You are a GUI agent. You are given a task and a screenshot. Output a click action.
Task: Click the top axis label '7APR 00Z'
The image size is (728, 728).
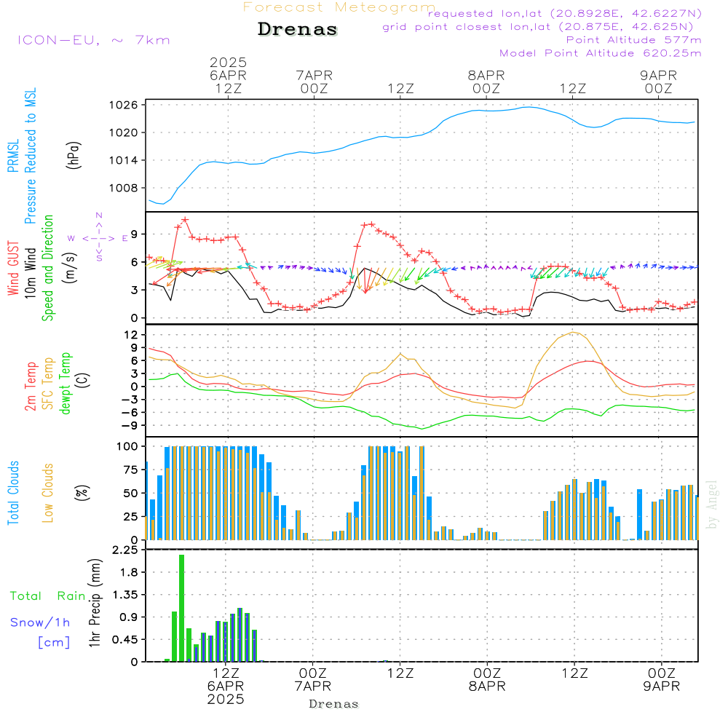(x=314, y=82)
